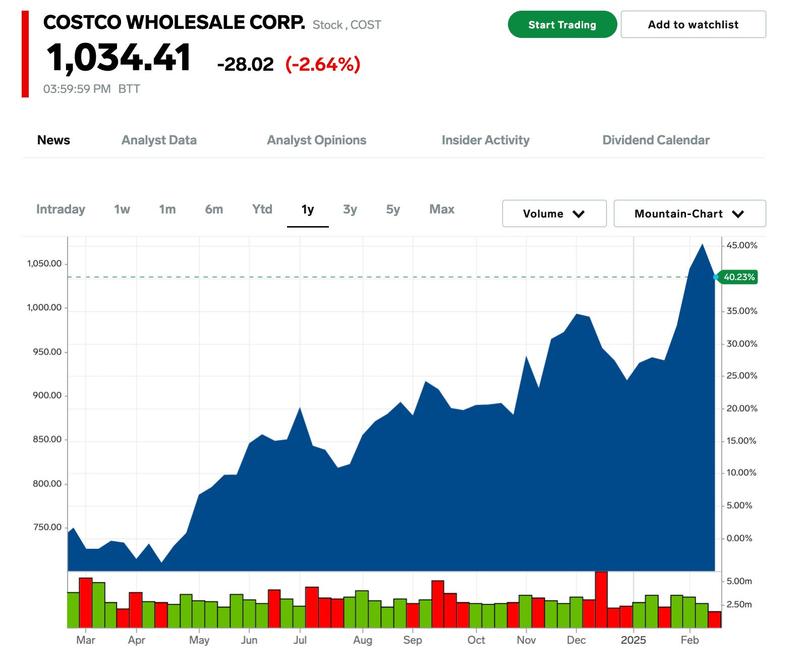Open the Analyst Opinions tab

316,140
